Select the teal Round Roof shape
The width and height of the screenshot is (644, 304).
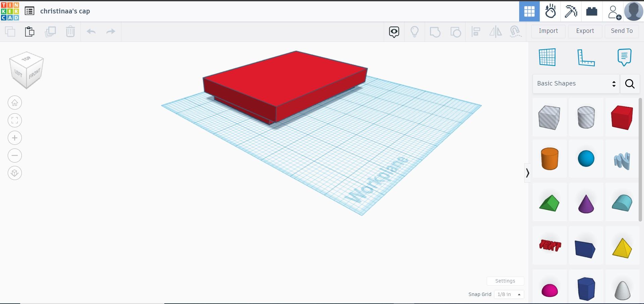point(622,203)
